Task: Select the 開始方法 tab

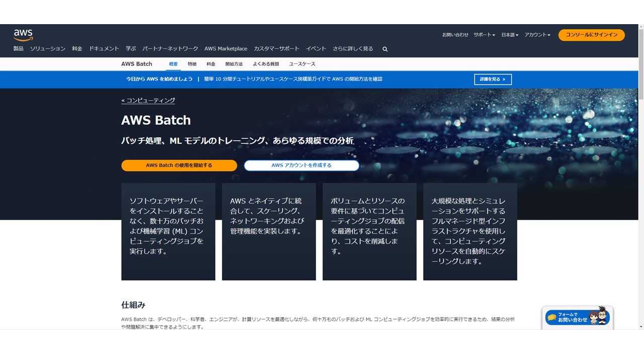Action: [x=234, y=64]
